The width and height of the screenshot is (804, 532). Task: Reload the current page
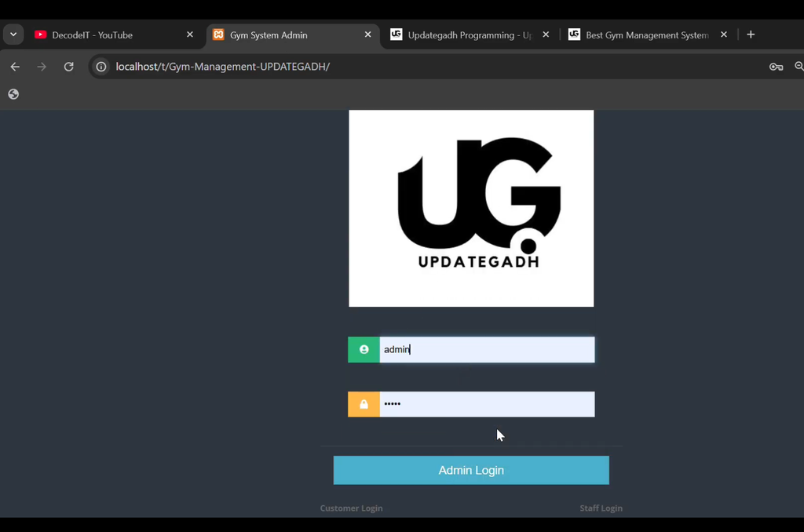[x=69, y=67]
